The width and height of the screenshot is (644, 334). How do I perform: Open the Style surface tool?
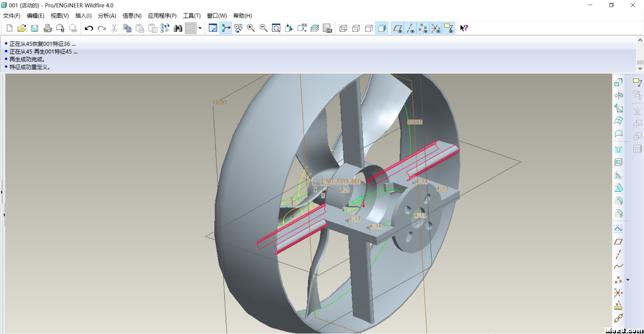pyautogui.click(x=619, y=134)
